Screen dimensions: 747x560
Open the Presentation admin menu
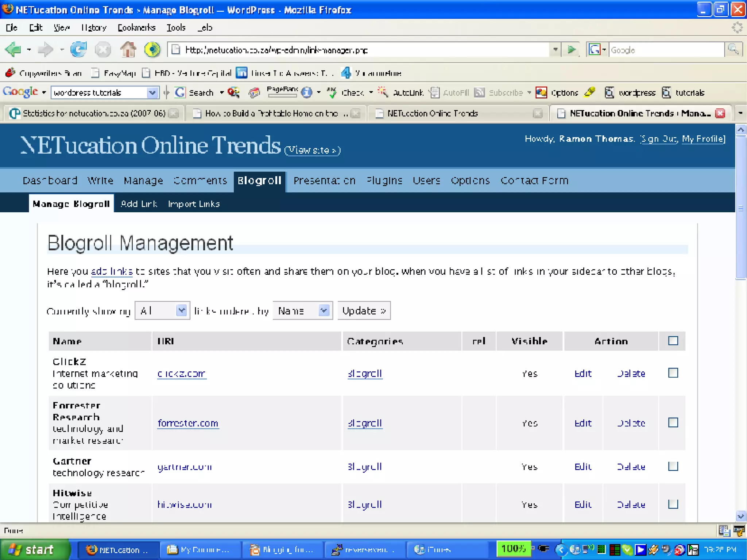[324, 181]
